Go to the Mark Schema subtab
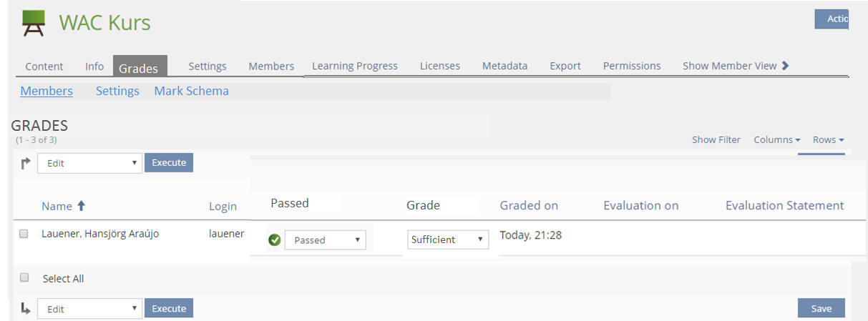Viewport: 868px width, 321px height. (x=191, y=91)
